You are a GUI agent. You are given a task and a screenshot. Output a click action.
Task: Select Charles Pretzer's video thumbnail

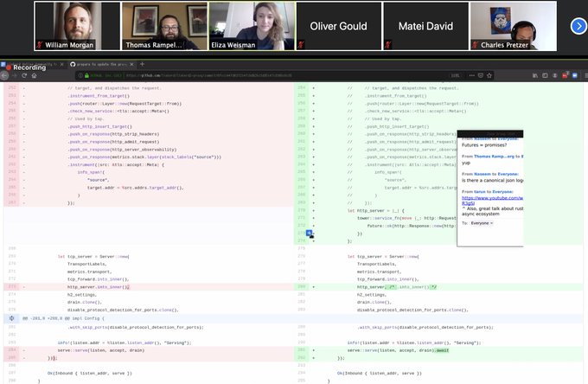[x=514, y=26]
